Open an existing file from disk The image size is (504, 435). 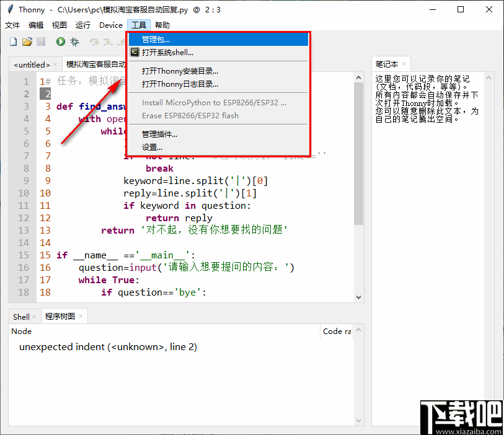(27, 42)
